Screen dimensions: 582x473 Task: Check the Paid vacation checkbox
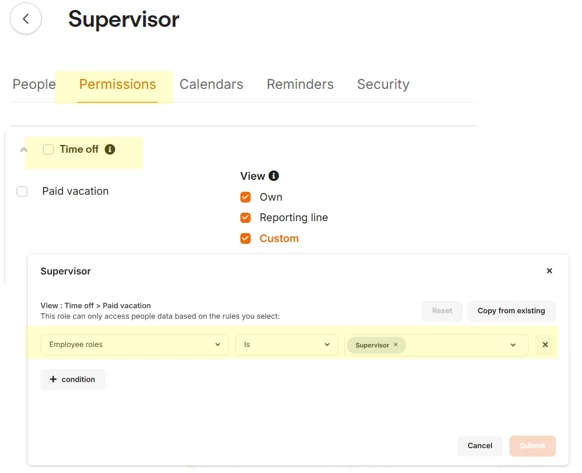coord(22,191)
